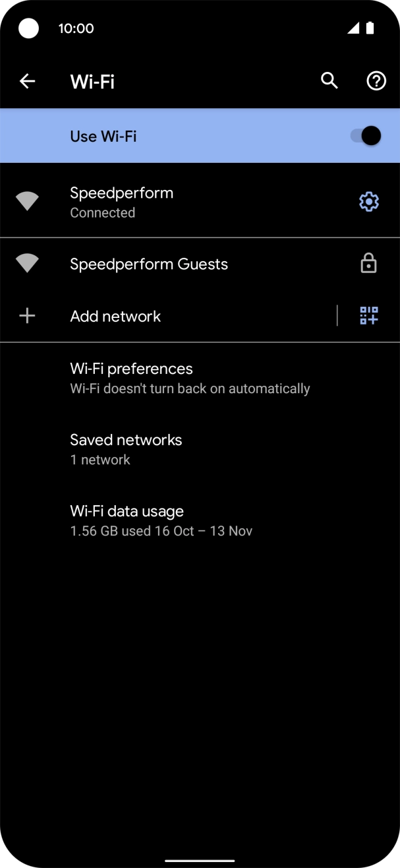Open Saved networks list
Screen dimensions: 400x868
pos(126,449)
